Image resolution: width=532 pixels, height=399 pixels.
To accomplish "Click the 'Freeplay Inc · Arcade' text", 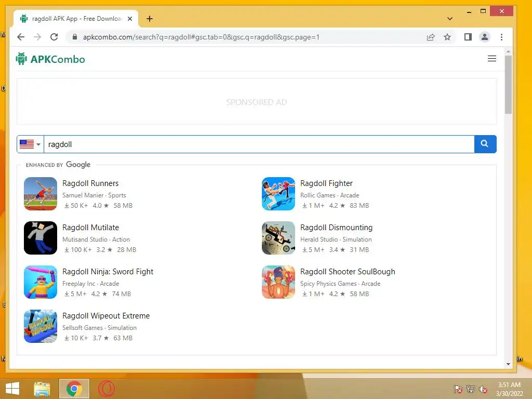I will pos(90,283).
